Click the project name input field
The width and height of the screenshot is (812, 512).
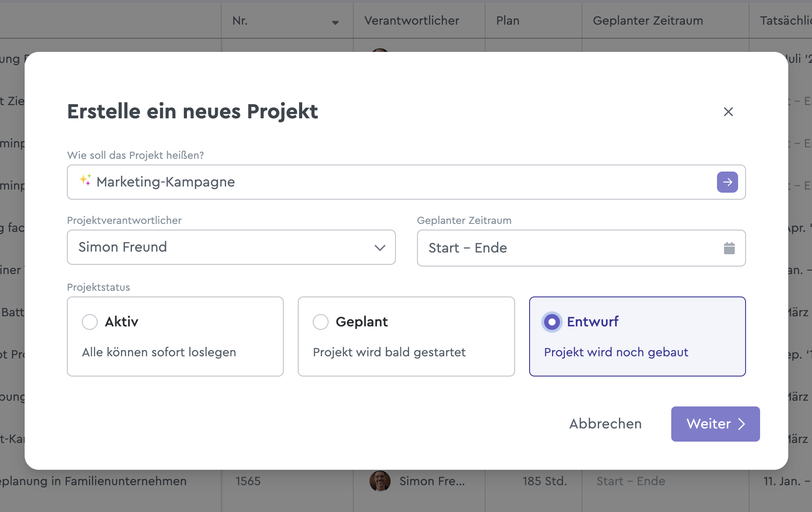396,182
